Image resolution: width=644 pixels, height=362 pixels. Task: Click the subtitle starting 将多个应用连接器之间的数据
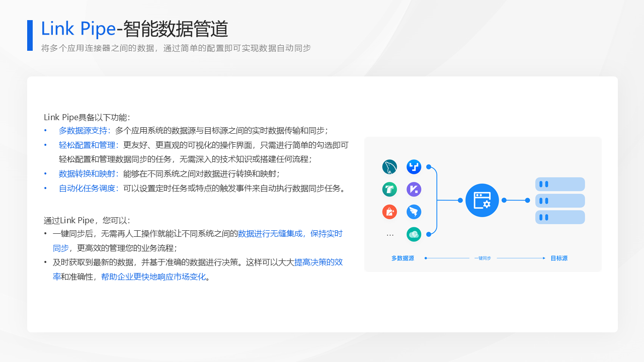click(x=176, y=48)
